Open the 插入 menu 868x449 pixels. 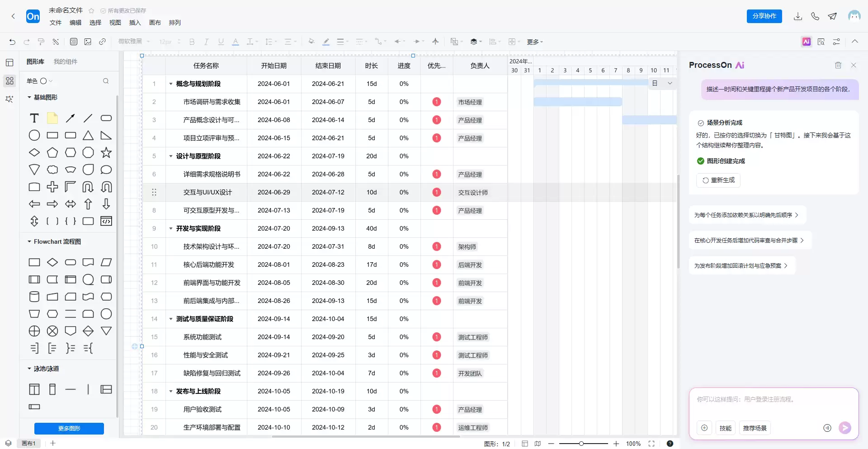[135, 23]
